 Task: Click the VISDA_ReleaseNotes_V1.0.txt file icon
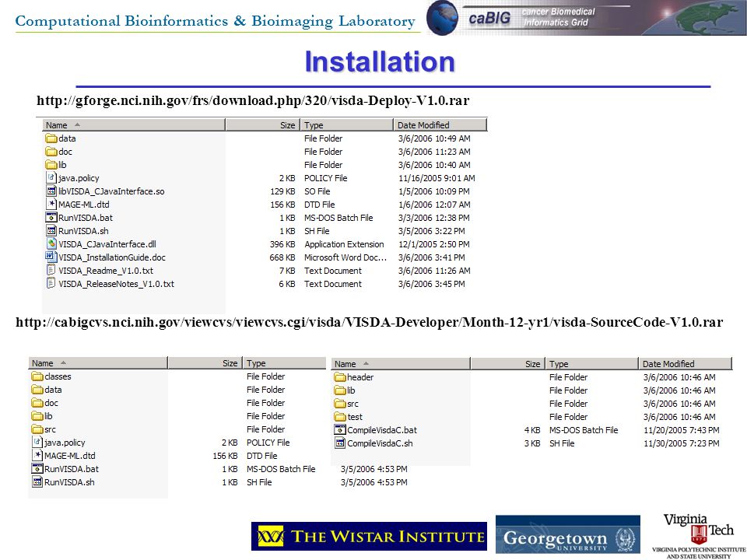pyautogui.click(x=51, y=284)
